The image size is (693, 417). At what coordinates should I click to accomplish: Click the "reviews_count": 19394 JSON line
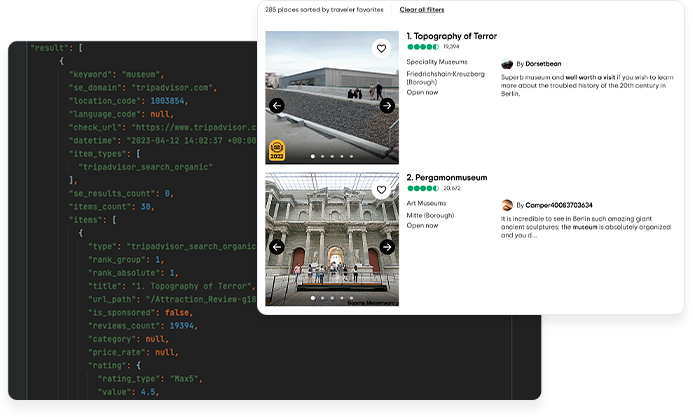tap(143, 326)
